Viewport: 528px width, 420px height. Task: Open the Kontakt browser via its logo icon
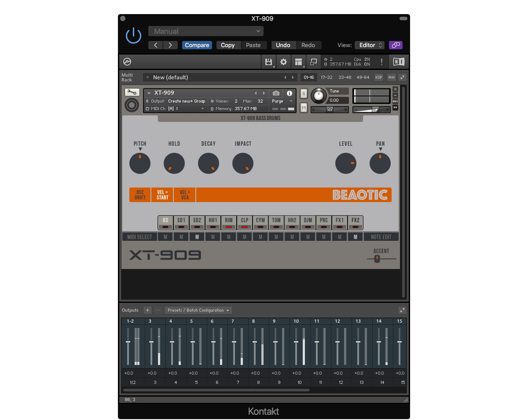pyautogui.click(x=127, y=62)
